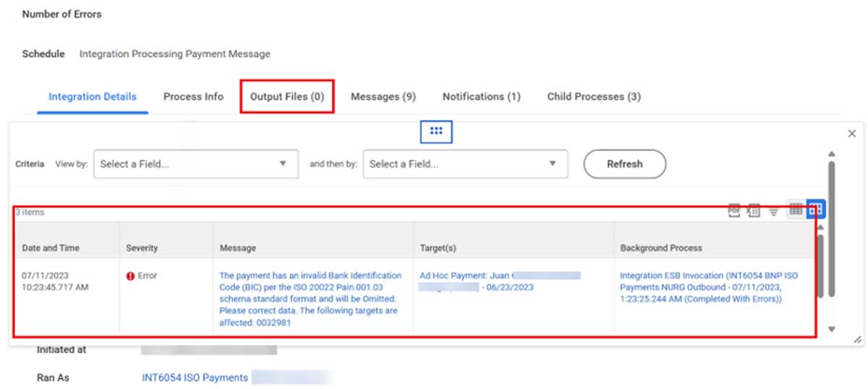Viewport: 868px width, 389px height.
Task: Export table to PDF
Action: pyautogui.click(x=733, y=210)
